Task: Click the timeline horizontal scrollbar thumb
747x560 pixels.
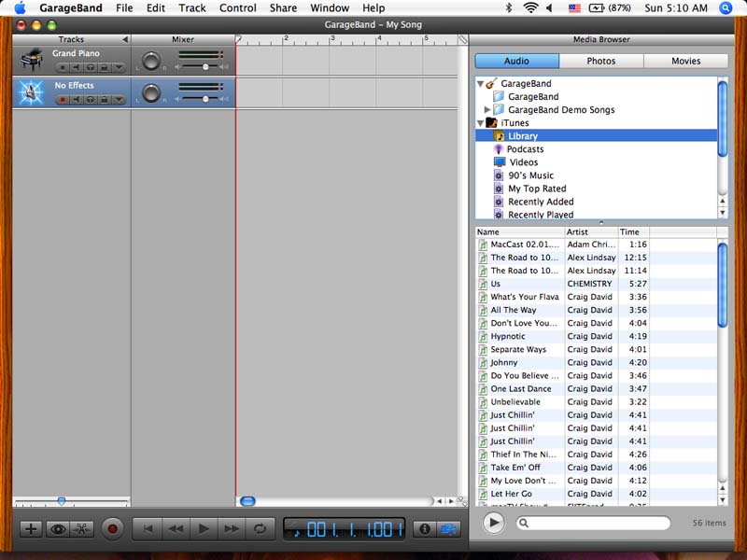Action: (247, 501)
